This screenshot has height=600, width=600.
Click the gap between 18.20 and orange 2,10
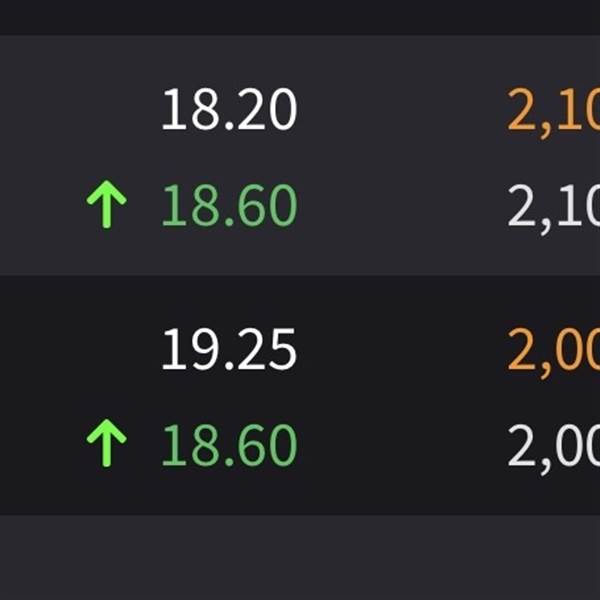pos(400,111)
